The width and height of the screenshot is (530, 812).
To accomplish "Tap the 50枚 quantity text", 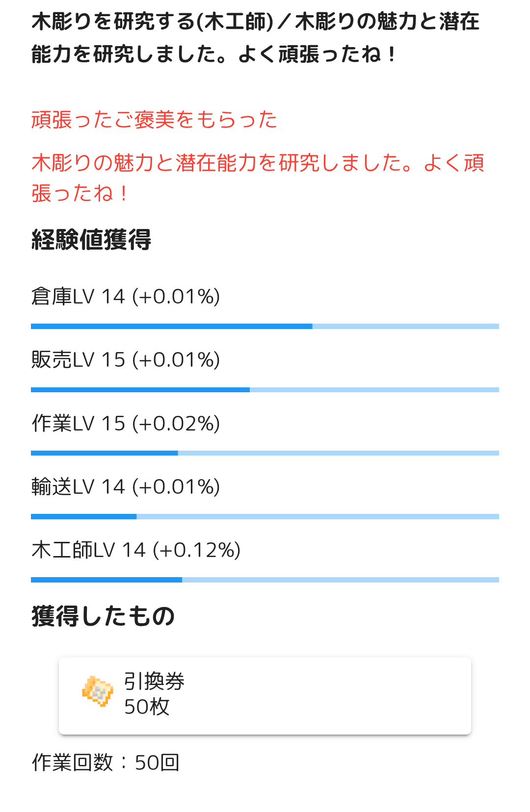I will 147,707.
